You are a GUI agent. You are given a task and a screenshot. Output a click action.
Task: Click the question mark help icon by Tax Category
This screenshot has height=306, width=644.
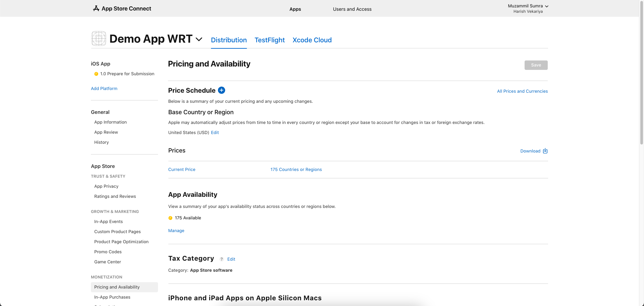[222, 259]
